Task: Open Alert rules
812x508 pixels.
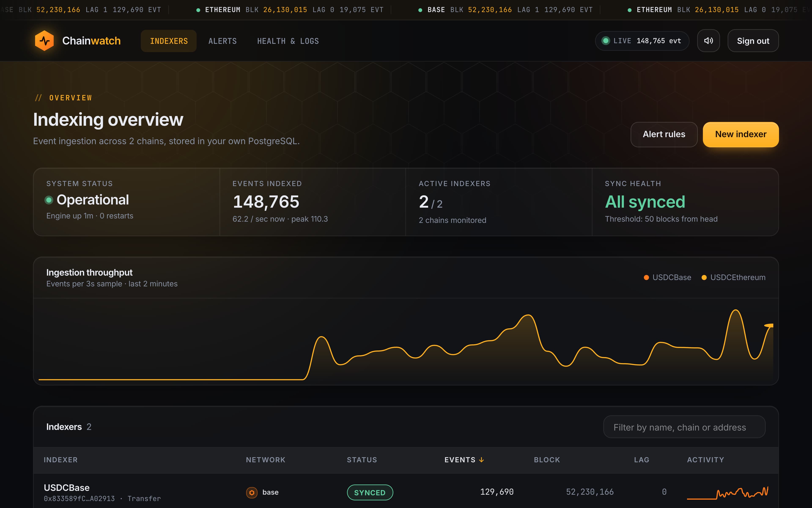Action: (664, 134)
